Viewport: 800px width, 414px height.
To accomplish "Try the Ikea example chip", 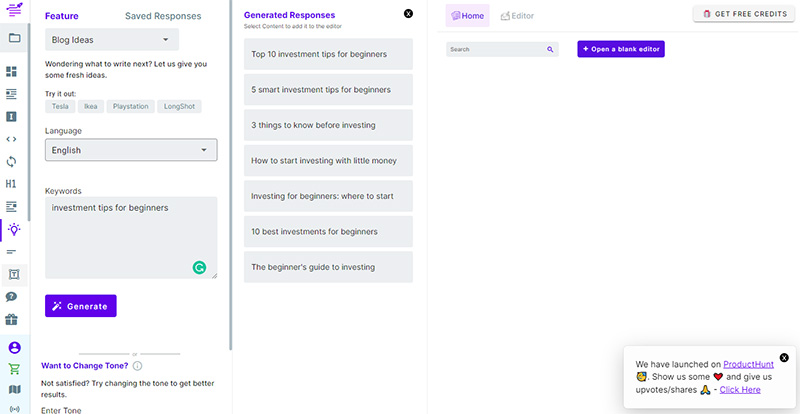I will 91,106.
